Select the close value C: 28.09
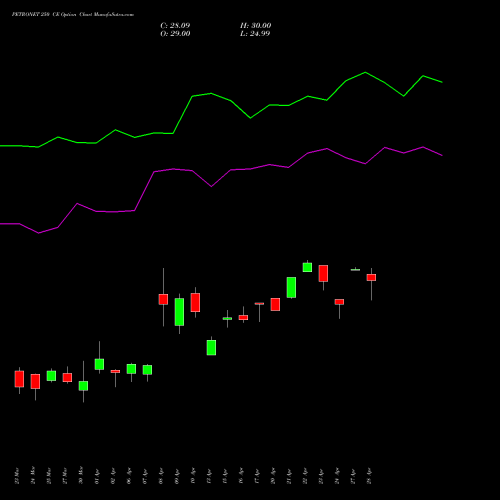500x500 pixels. (x=175, y=26)
